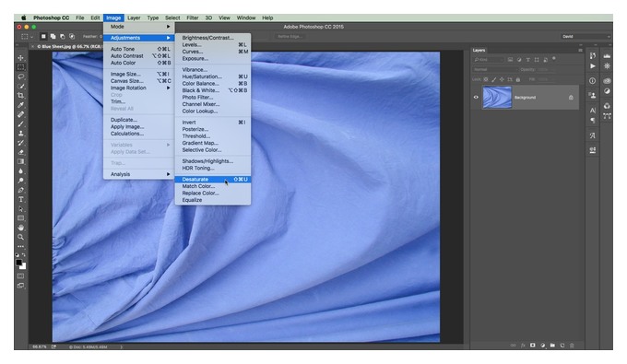Image resolution: width=627 pixels, height=364 pixels.
Task: Toggle Quick Mask mode icon
Action: (x=21, y=276)
